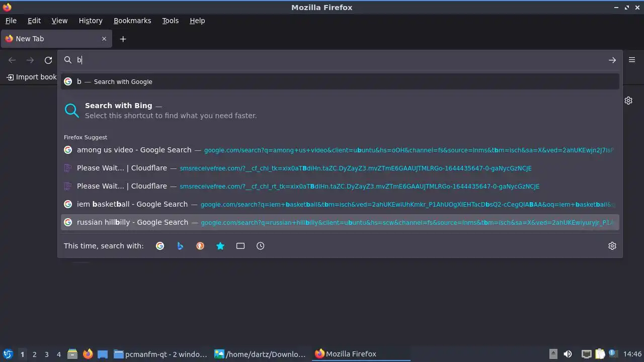Image resolution: width=644 pixels, height=362 pixels.
Task: Switch to workspace 1
Action: [x=22, y=354]
